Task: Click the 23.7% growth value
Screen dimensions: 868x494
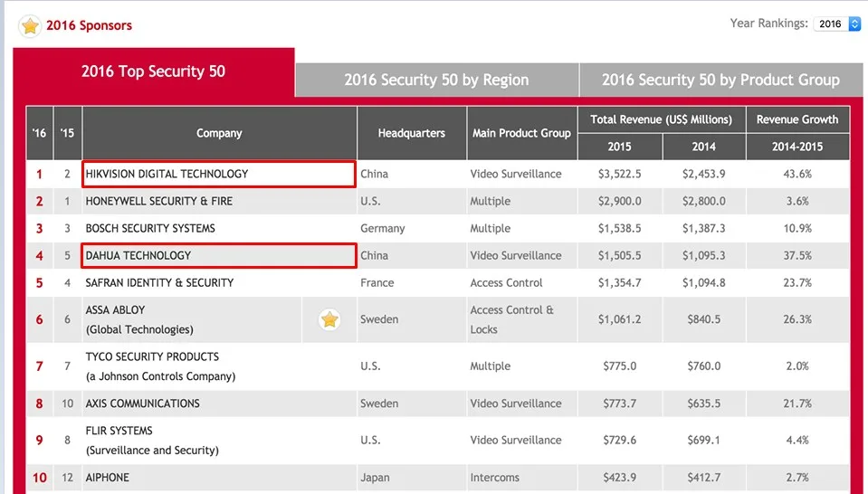Action: click(797, 282)
